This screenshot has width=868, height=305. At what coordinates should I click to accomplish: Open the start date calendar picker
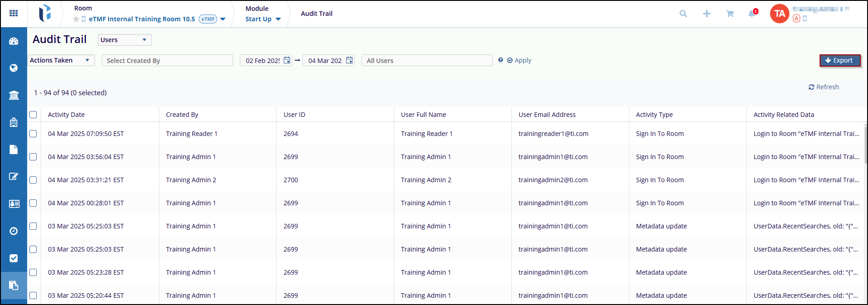click(287, 60)
